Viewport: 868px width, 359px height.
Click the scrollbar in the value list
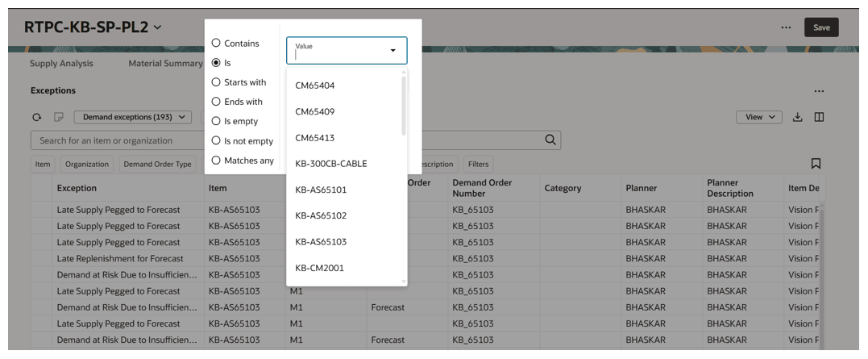click(404, 105)
